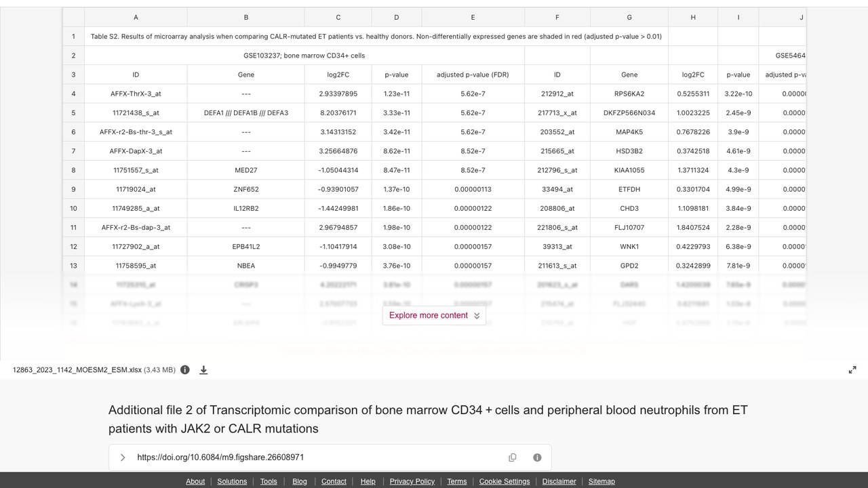
Task: Click the log2FC value 8.20376171
Action: click(338, 113)
